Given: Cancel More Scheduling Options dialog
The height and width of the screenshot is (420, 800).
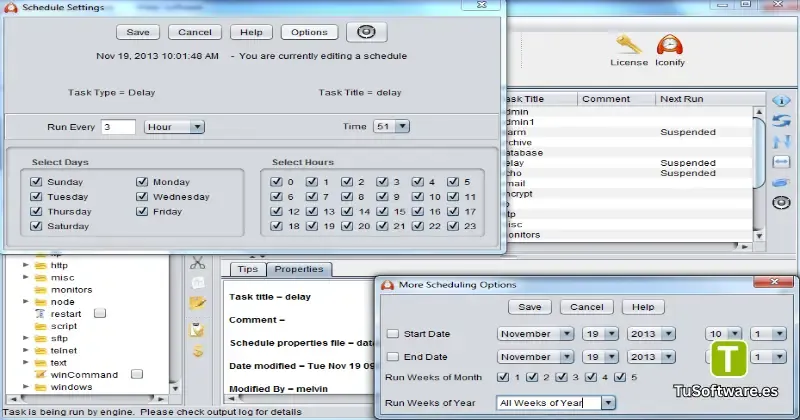Looking at the screenshot, I should pos(587,307).
